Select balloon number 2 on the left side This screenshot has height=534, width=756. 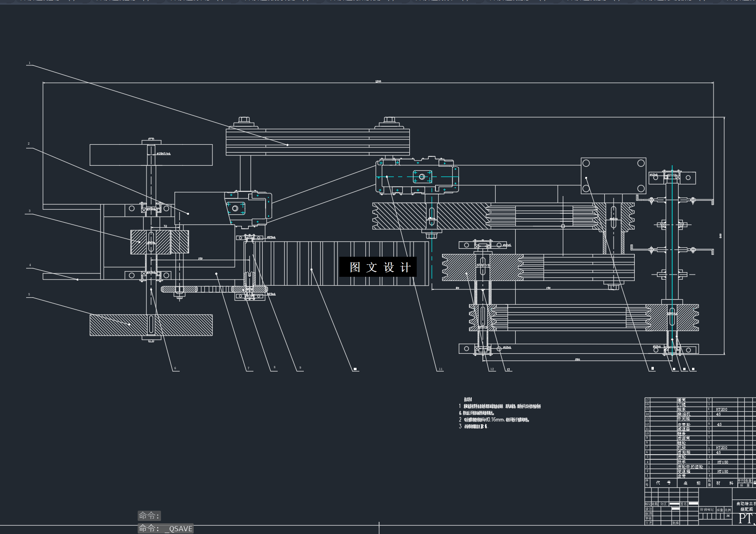tap(28, 144)
